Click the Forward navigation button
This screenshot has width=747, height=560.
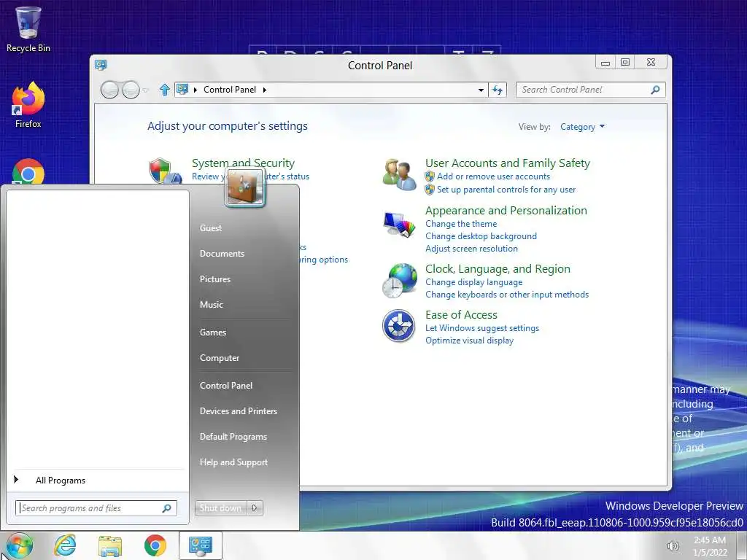(x=131, y=90)
